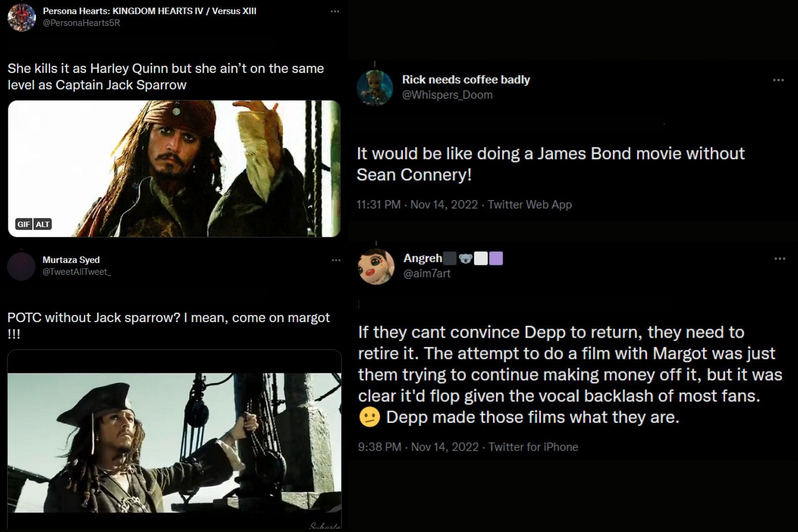The height and width of the screenshot is (532, 798).
Task: Open ALT description badge on GIF
Action: [42, 224]
